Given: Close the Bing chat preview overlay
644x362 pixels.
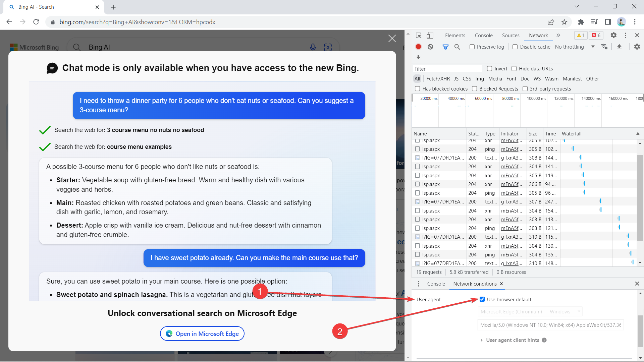Looking at the screenshot, I should 392,39.
